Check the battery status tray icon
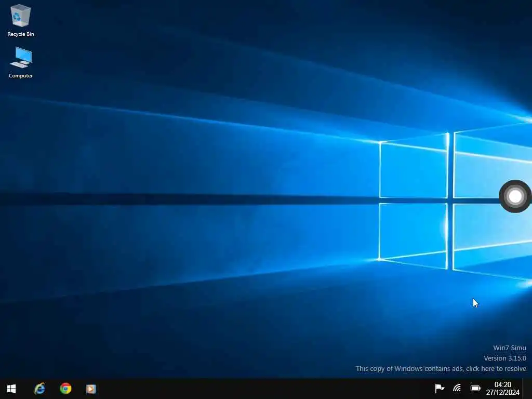532x399 pixels. pyautogui.click(x=475, y=388)
